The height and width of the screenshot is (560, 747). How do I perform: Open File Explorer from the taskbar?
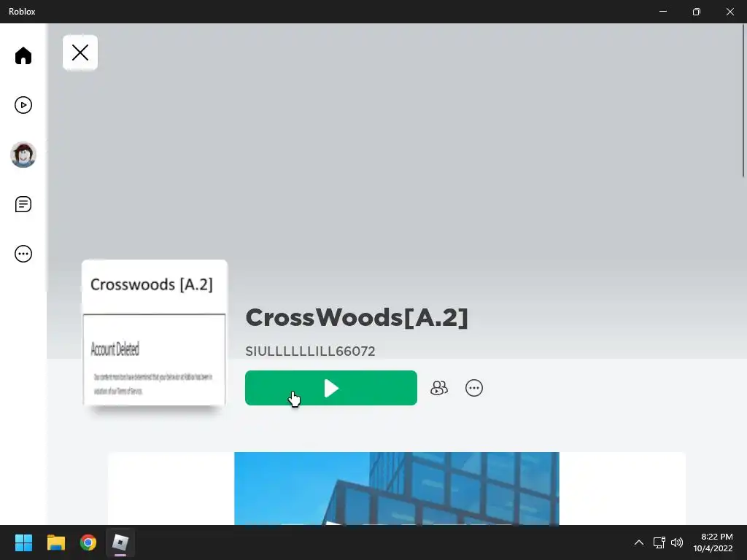pos(55,542)
